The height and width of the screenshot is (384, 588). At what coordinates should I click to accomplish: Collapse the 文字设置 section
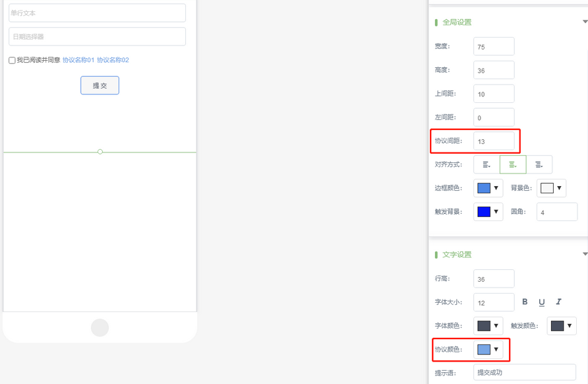[x=585, y=254]
